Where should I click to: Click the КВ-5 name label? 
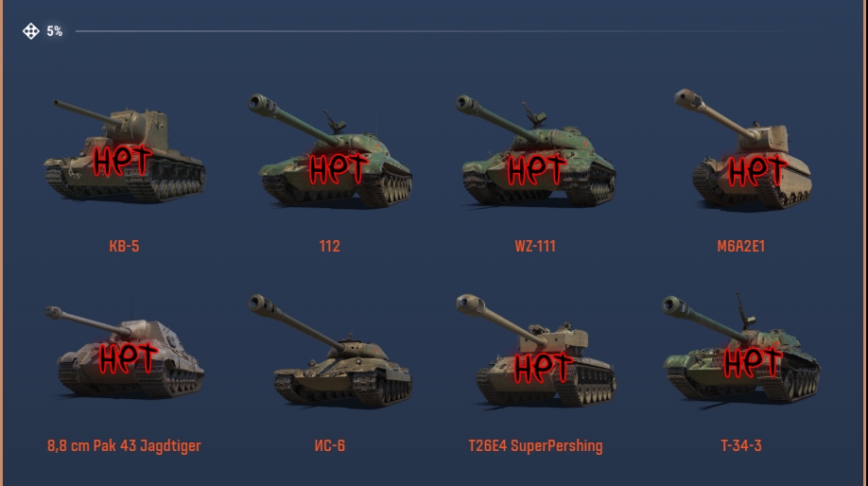[x=124, y=247]
